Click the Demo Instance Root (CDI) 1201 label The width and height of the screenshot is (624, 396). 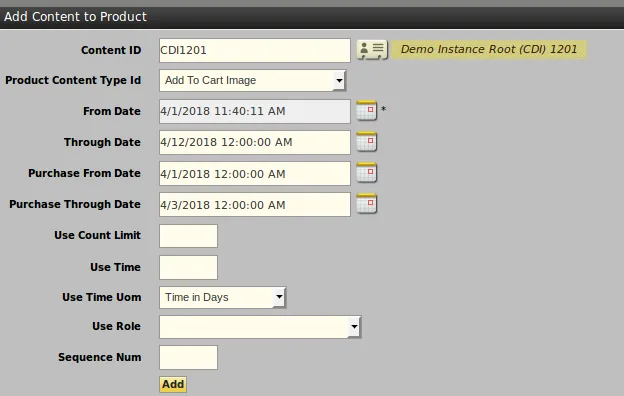click(489, 49)
